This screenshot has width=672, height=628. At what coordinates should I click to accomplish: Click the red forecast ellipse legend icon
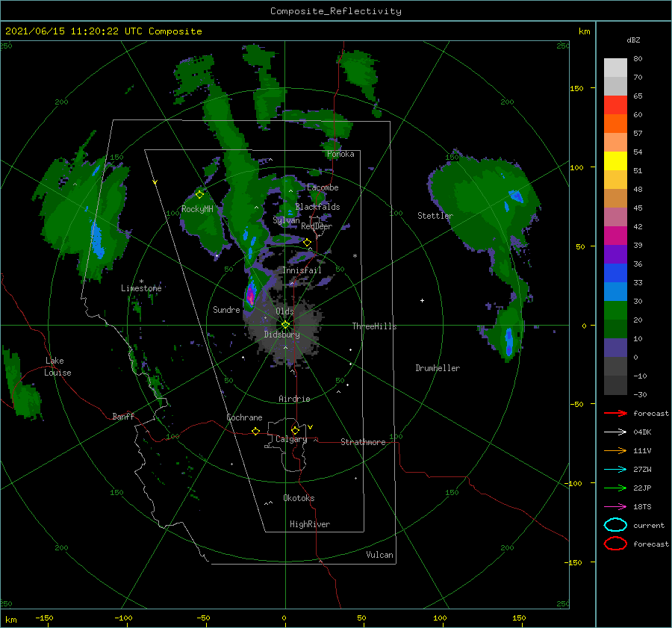[615, 544]
